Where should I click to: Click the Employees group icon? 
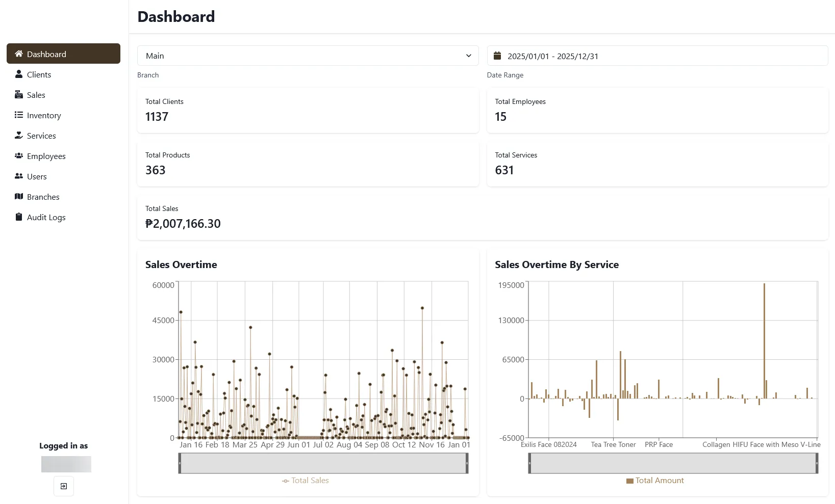click(19, 155)
